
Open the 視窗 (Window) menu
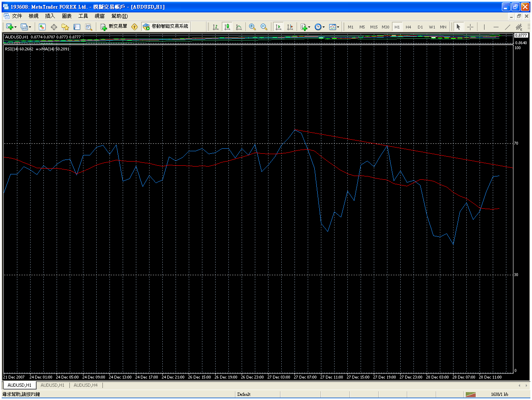click(100, 16)
